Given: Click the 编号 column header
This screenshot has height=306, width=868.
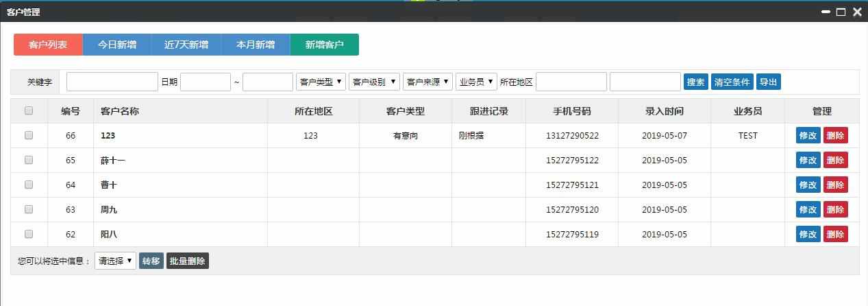Looking at the screenshot, I should 71,111.
